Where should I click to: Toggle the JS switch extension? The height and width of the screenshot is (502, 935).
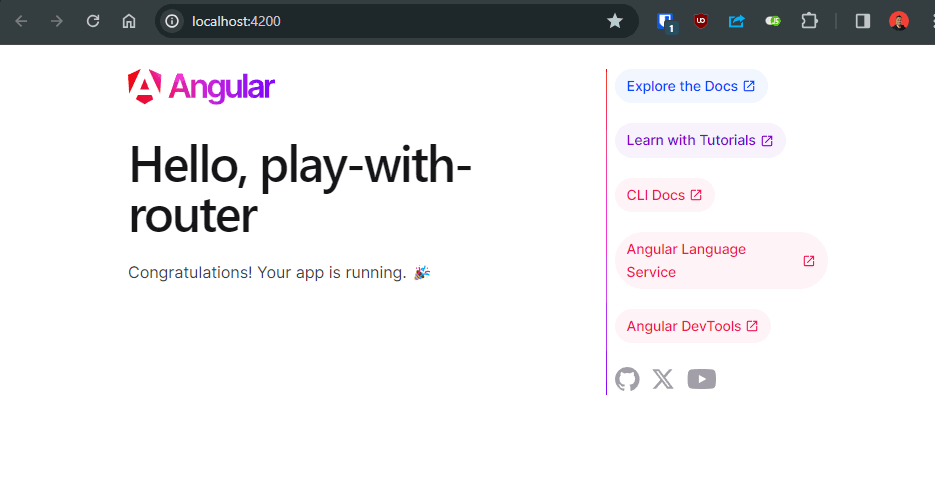[x=773, y=21]
